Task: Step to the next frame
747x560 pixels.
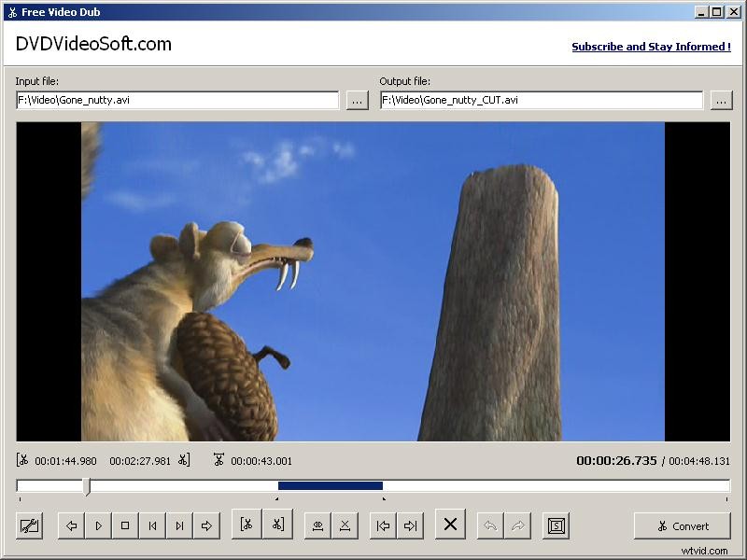Action: pyautogui.click(x=179, y=525)
